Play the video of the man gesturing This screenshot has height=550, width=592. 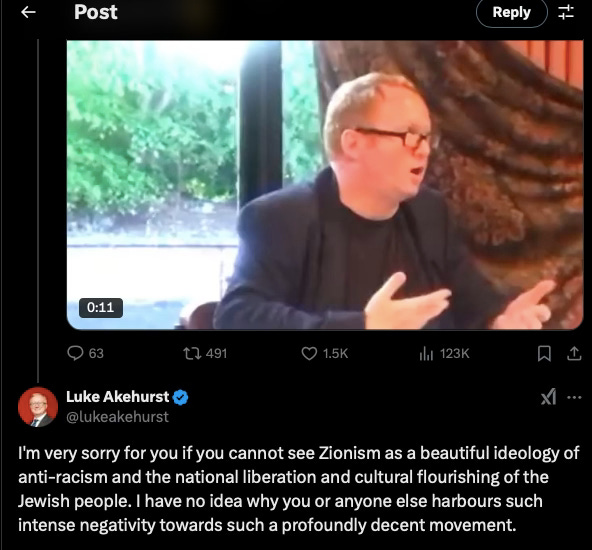click(x=325, y=185)
